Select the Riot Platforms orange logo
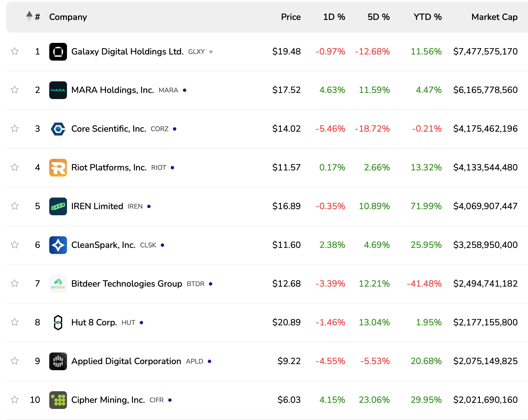528x420 pixels. (58, 168)
